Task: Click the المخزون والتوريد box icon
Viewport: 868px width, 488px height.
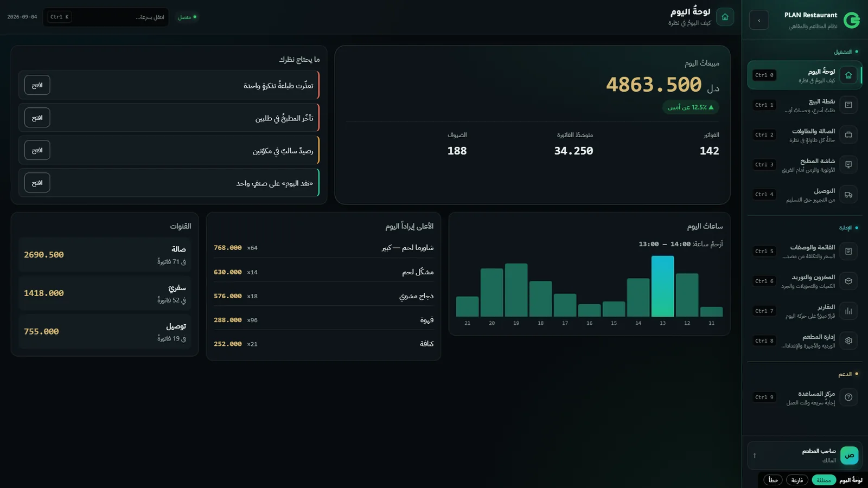Action: pos(848,281)
